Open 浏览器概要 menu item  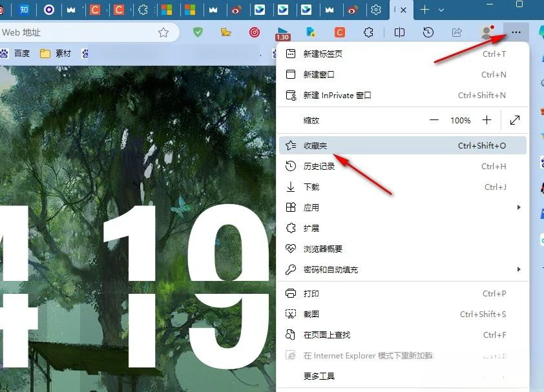(403, 249)
